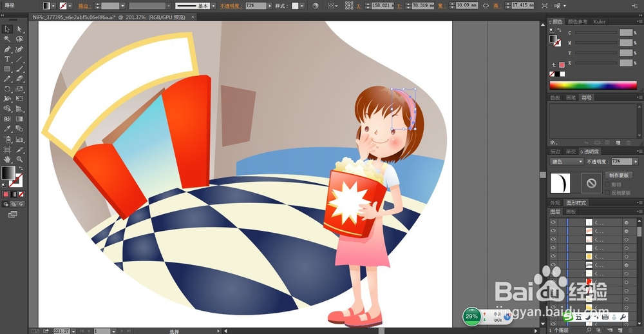Select the Hand tool

(x=7, y=159)
